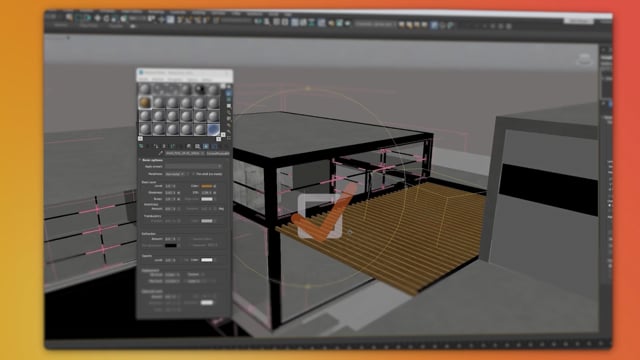Open the Apply preset dropdown
The image size is (640, 360).
[193, 167]
